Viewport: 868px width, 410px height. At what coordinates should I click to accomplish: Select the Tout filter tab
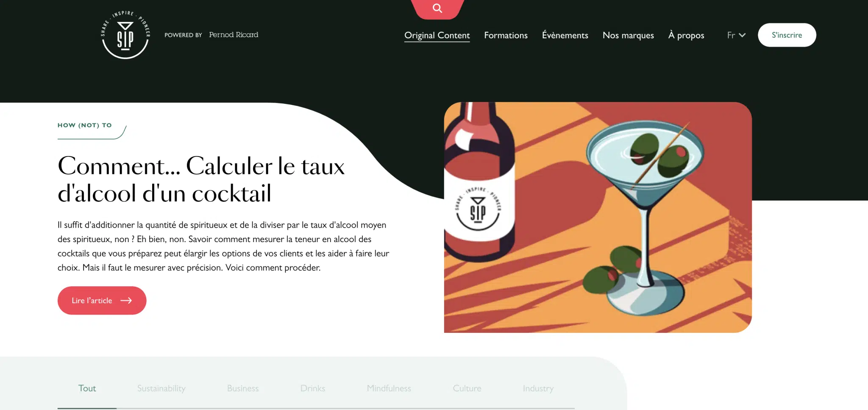(87, 388)
